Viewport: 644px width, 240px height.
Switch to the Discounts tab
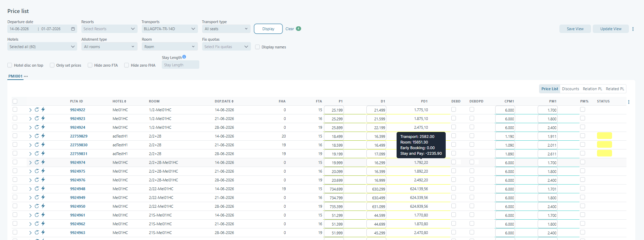(x=570, y=89)
